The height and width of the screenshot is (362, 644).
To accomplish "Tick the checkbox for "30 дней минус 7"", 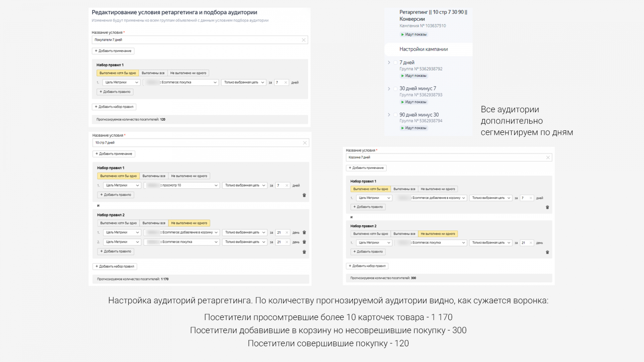I will point(395,88).
